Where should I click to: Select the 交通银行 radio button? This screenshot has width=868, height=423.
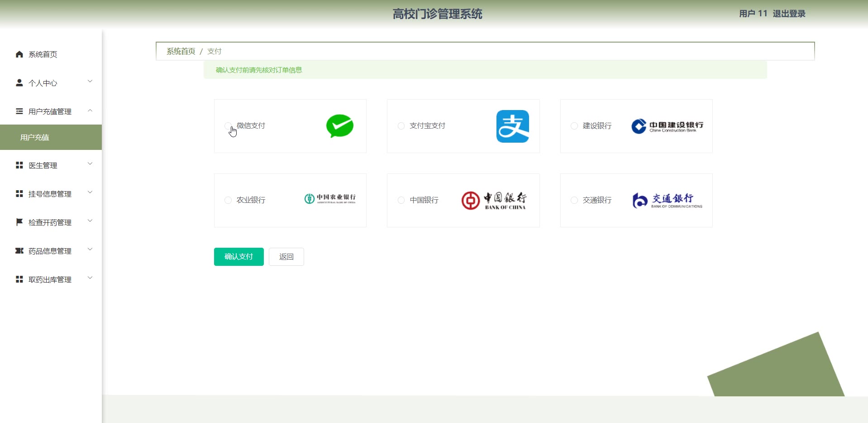tap(574, 200)
